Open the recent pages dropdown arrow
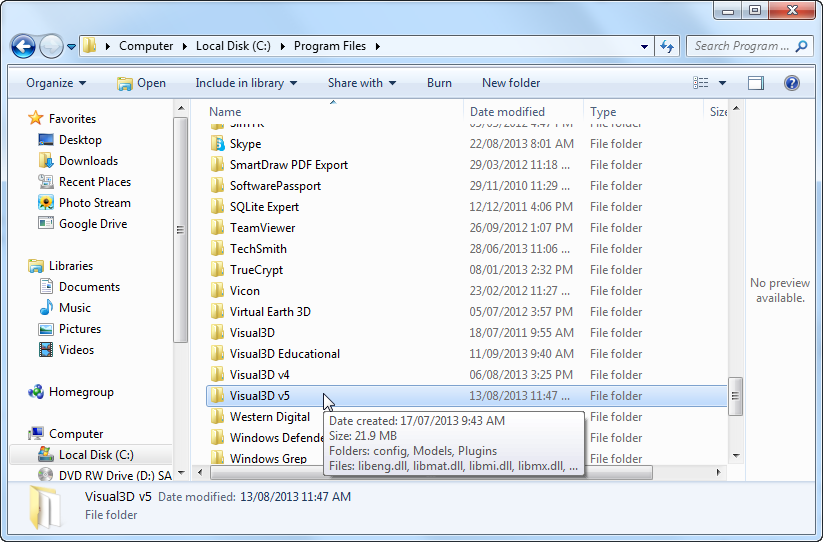Screen dimensions: 823x542 [71, 47]
